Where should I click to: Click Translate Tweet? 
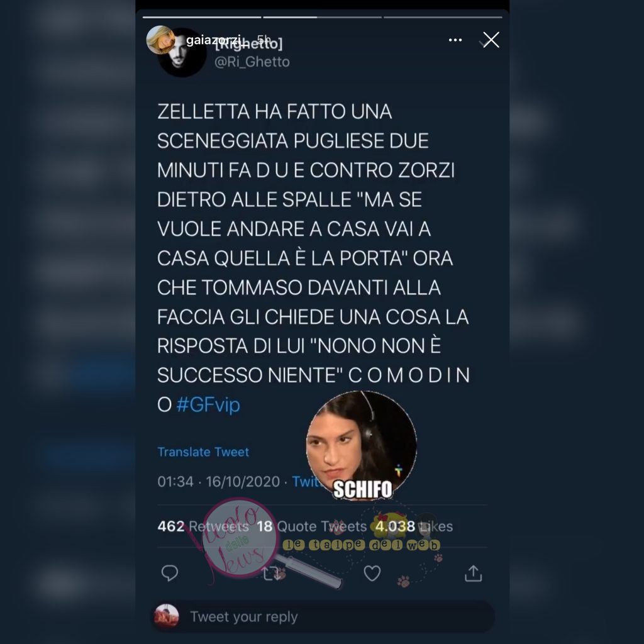203,452
